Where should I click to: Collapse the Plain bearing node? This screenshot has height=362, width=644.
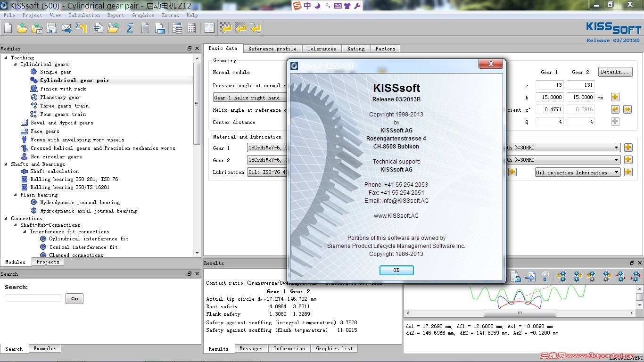pyautogui.click(x=16, y=195)
